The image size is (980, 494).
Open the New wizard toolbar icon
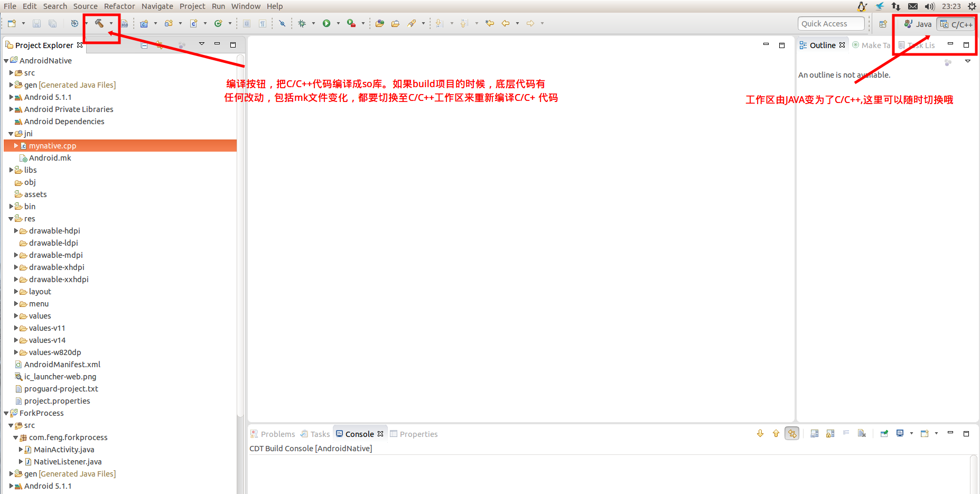tap(12, 23)
